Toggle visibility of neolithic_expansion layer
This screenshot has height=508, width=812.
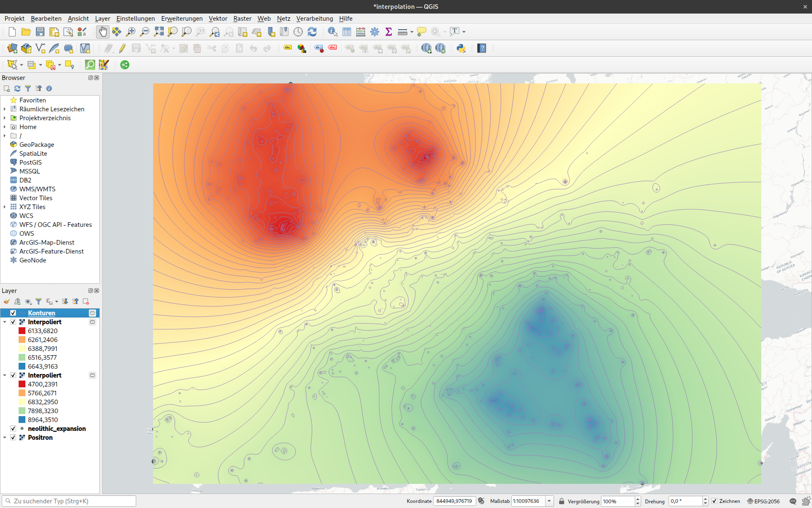[13, 428]
